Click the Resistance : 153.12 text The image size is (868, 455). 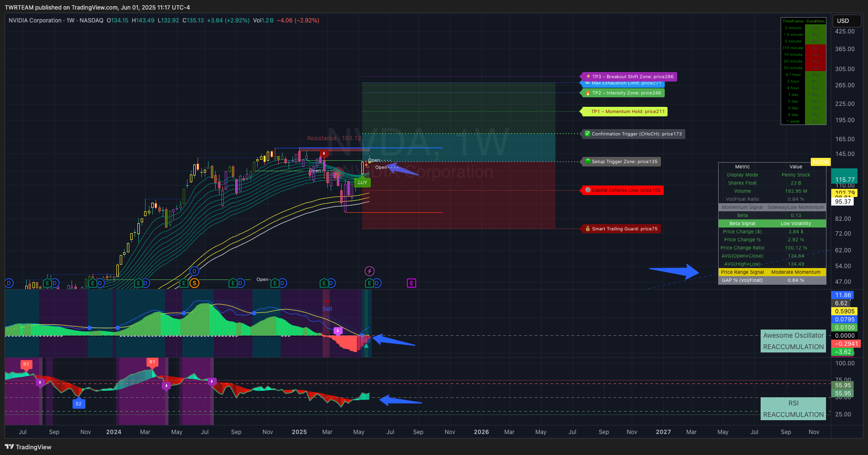coord(334,138)
